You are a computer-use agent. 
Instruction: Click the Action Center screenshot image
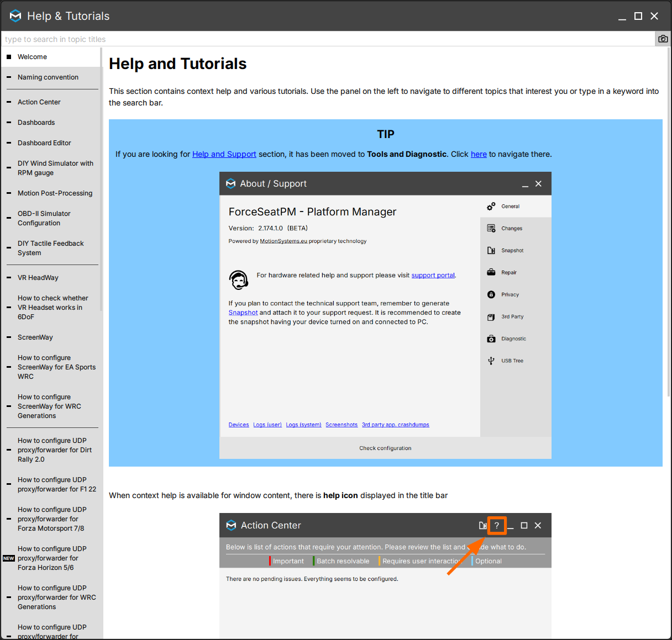point(385,576)
